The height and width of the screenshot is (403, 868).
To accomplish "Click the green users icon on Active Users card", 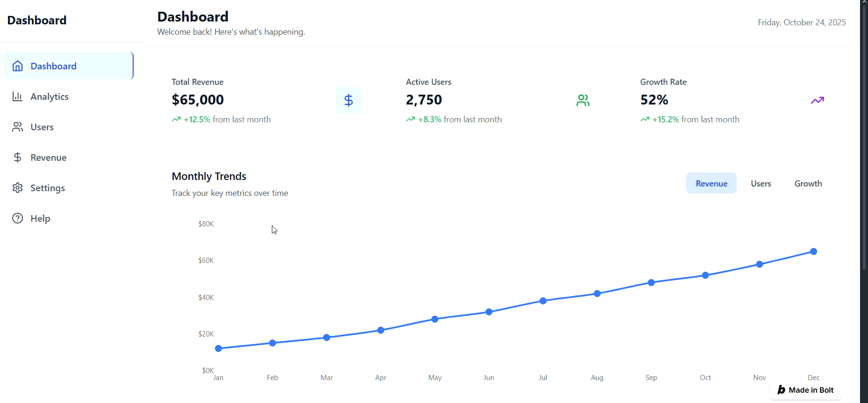I will (583, 100).
